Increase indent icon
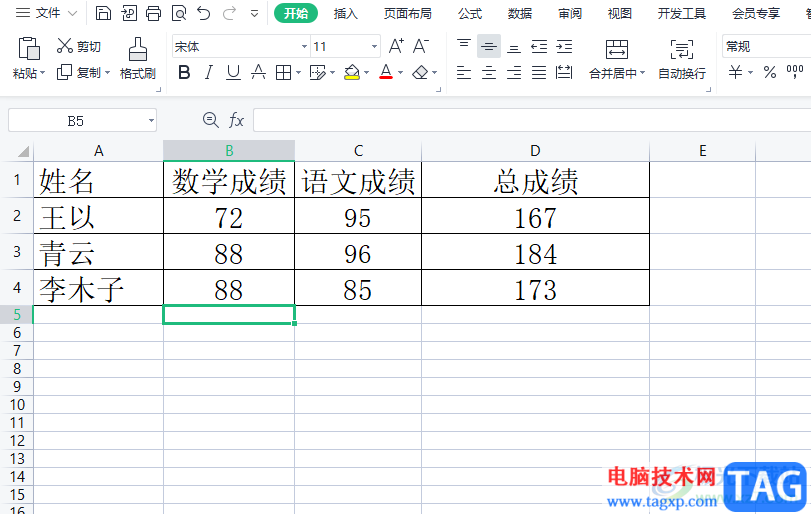 coord(564,47)
